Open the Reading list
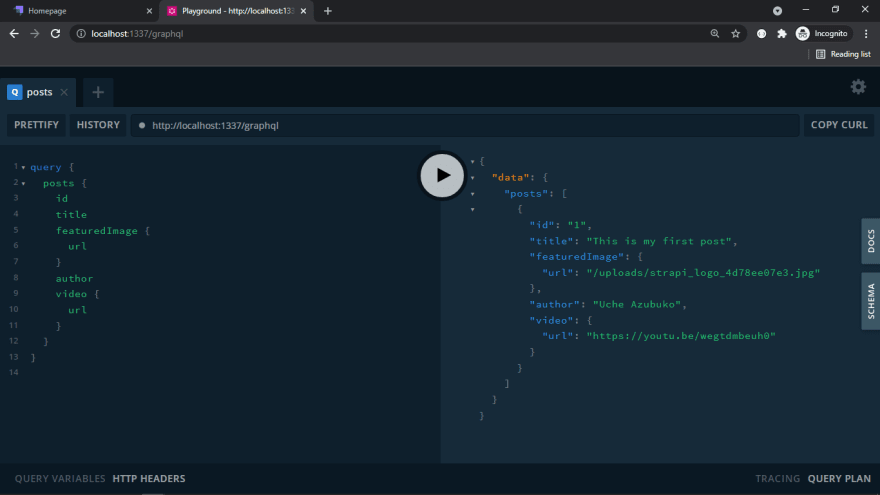 (x=843, y=54)
